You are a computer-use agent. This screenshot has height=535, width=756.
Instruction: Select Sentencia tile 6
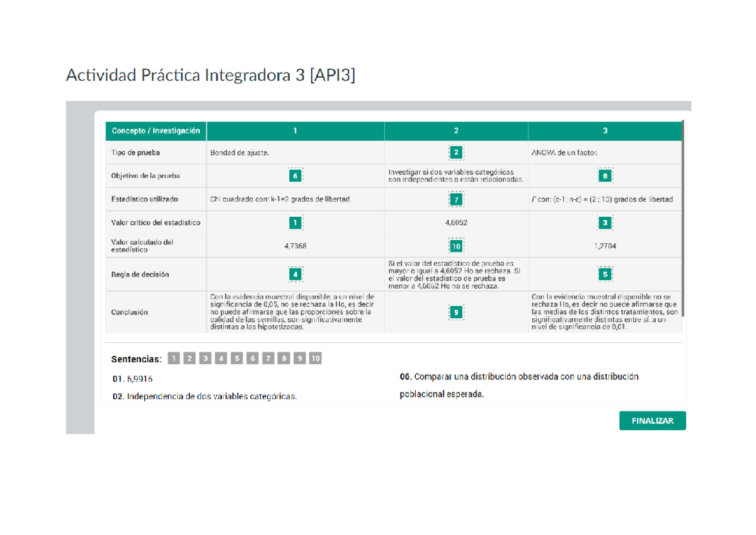tap(252, 358)
